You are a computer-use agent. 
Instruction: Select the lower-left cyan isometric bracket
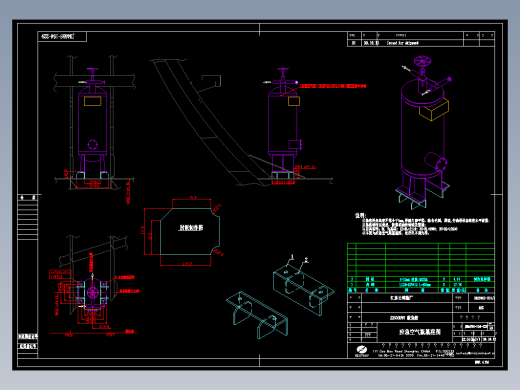click(x=257, y=314)
